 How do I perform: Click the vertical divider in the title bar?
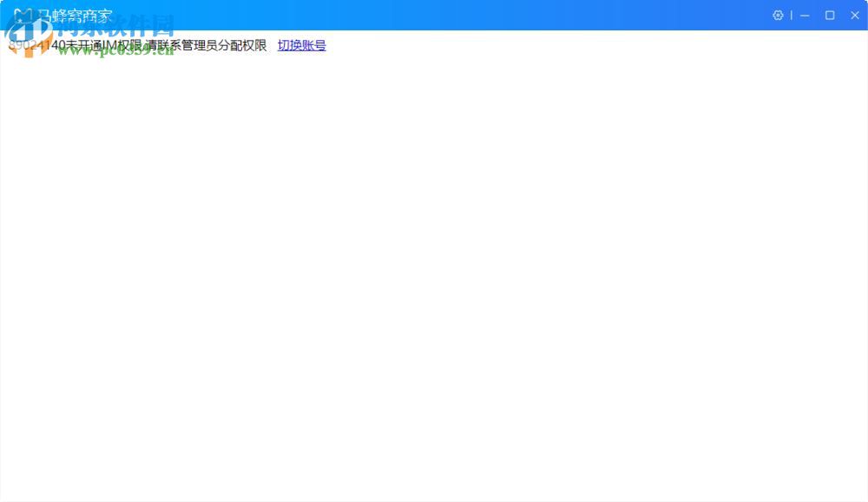pyautogui.click(x=792, y=15)
